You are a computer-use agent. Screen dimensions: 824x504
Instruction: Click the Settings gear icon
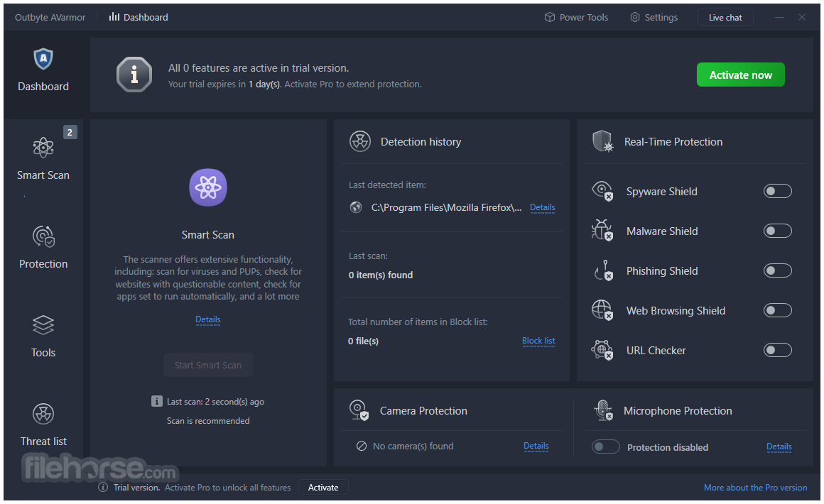pyautogui.click(x=635, y=17)
